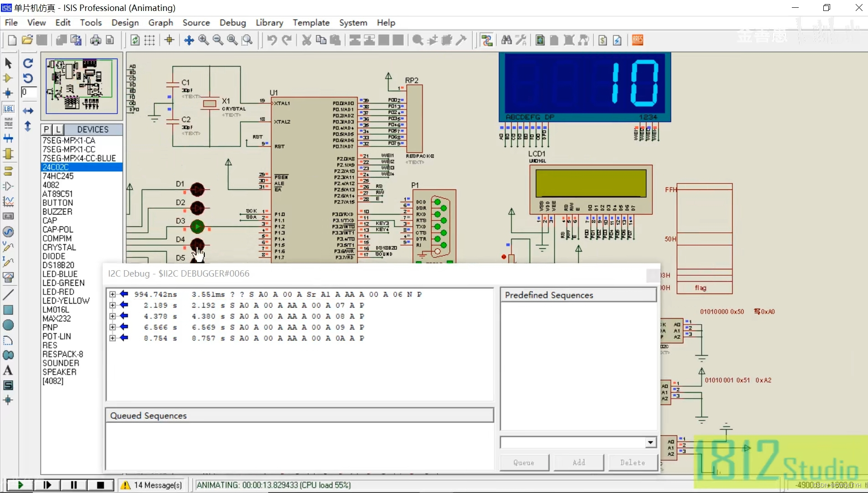868x493 pixels.
Task: Click the open design folder icon
Action: click(x=27, y=40)
